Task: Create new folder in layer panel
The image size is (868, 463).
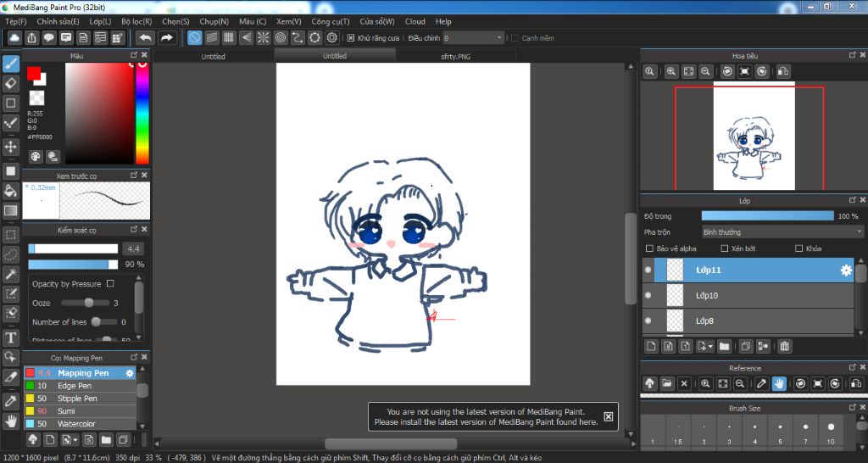Action: point(724,346)
